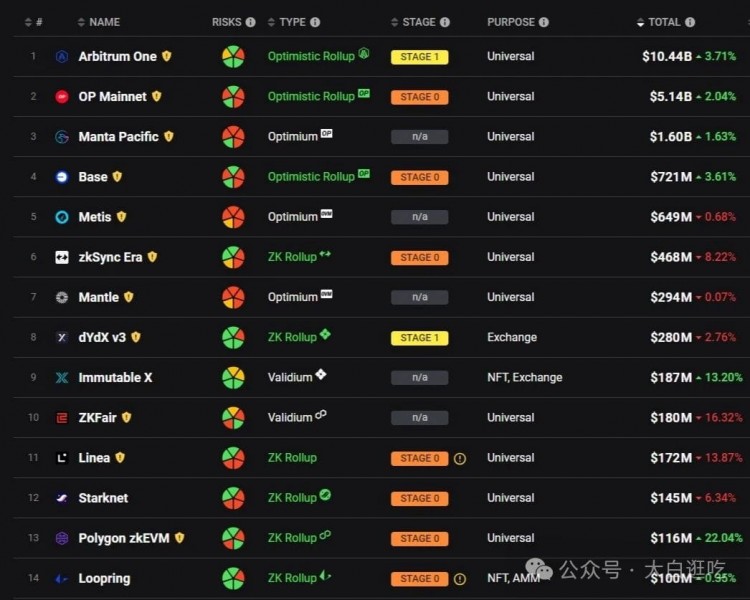Click the STAGE 1 badge for Arbitrum One
Viewport: 750px width, 600px height.
419,57
